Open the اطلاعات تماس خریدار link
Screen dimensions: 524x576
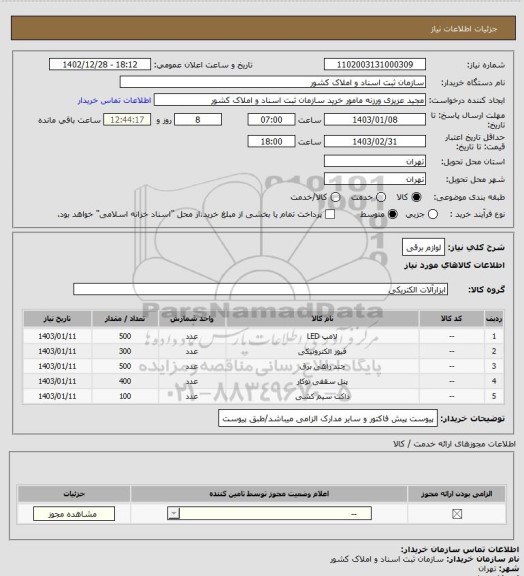[x=115, y=100]
